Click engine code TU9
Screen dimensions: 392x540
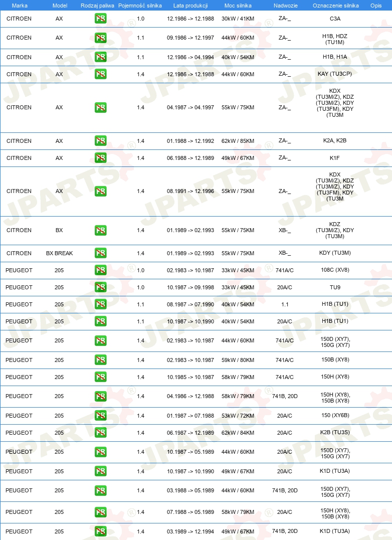(x=335, y=287)
